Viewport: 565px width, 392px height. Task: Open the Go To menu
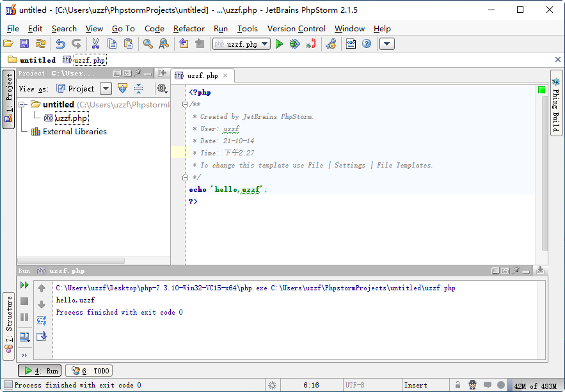click(123, 29)
